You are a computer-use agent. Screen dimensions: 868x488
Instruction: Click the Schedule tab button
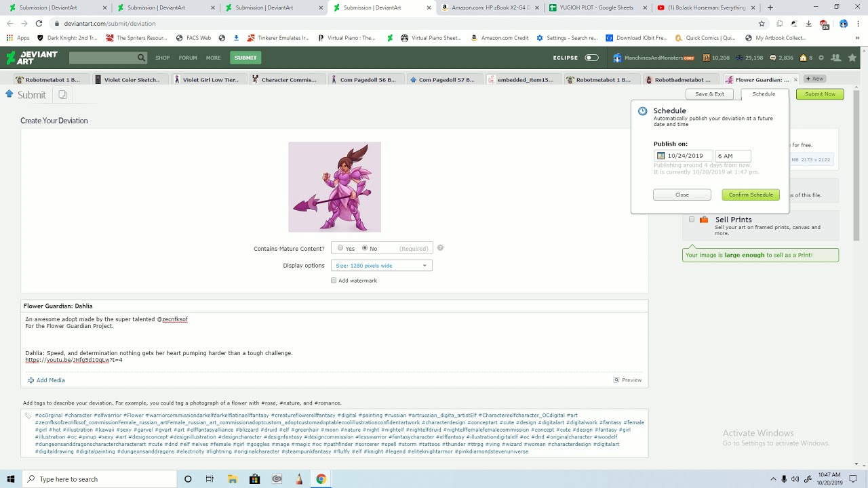pyautogui.click(x=764, y=94)
